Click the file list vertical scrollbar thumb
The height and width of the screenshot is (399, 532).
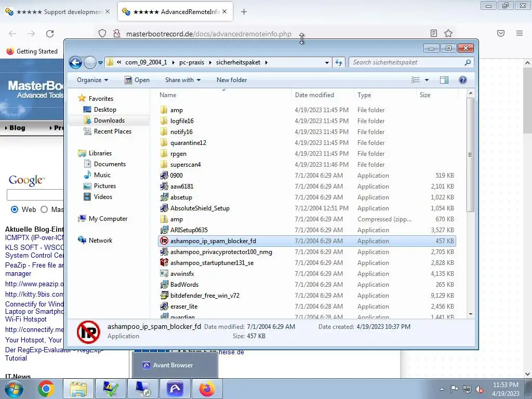470,155
